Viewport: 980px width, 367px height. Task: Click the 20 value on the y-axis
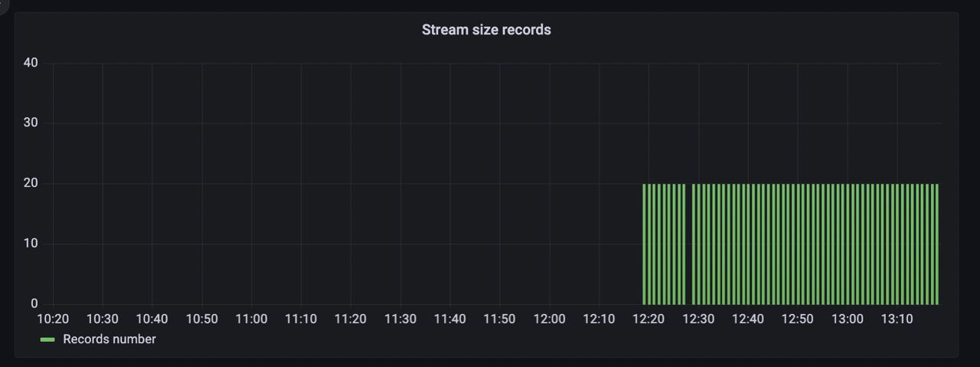point(31,183)
